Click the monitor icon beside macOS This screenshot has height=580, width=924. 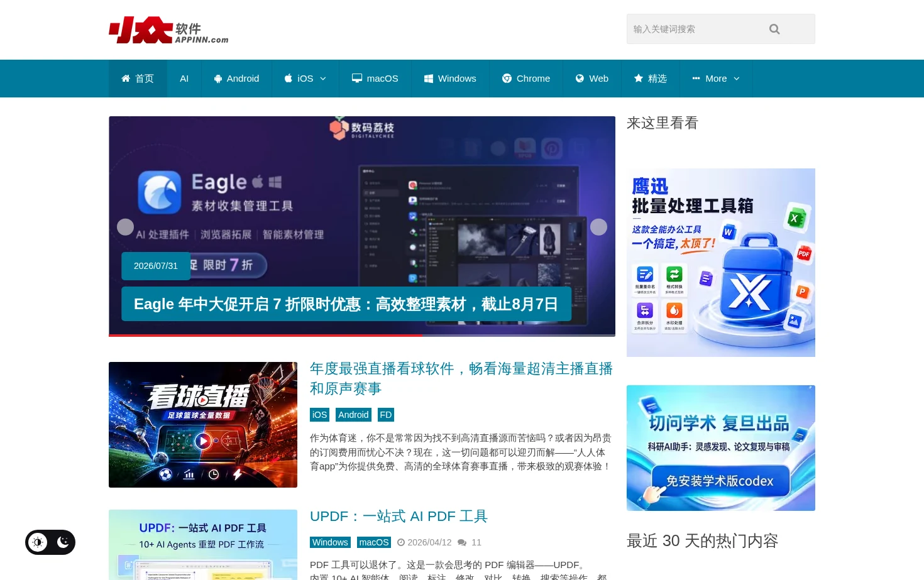pos(357,79)
